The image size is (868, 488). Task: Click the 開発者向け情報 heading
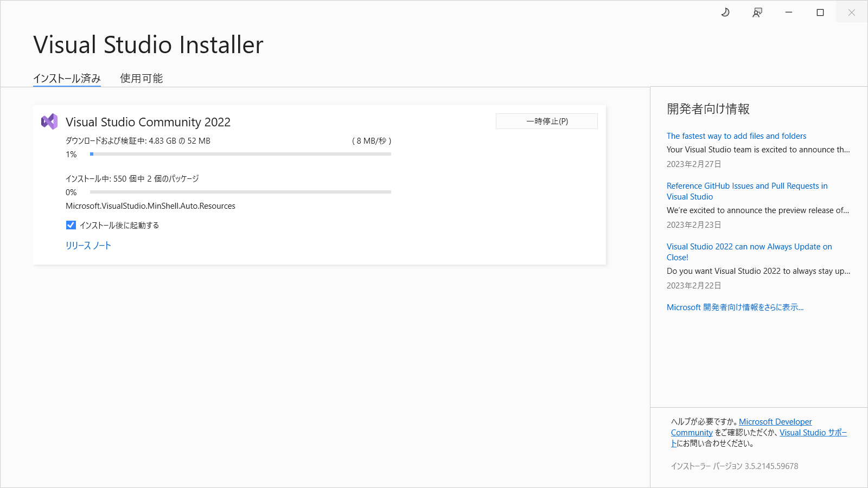click(x=708, y=109)
